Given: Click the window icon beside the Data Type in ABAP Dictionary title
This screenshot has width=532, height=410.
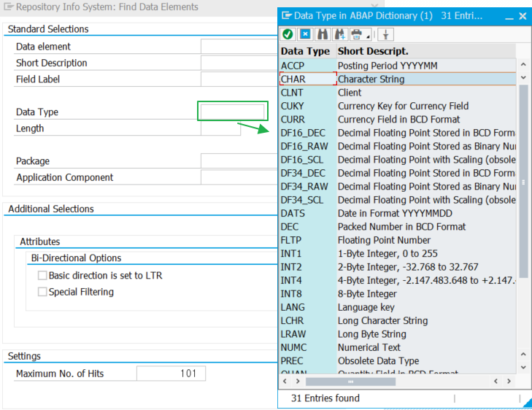Looking at the screenshot, I should point(286,15).
